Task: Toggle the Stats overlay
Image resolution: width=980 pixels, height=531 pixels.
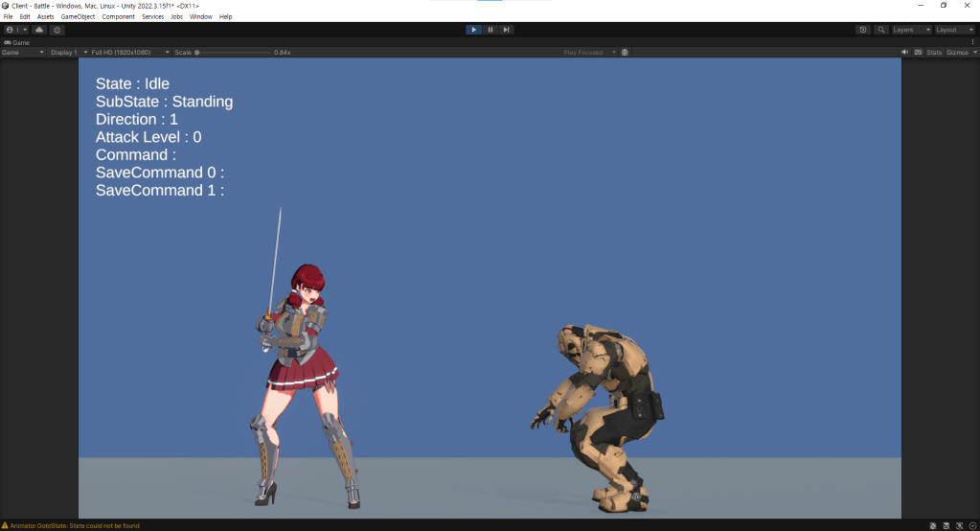Action: [934, 53]
